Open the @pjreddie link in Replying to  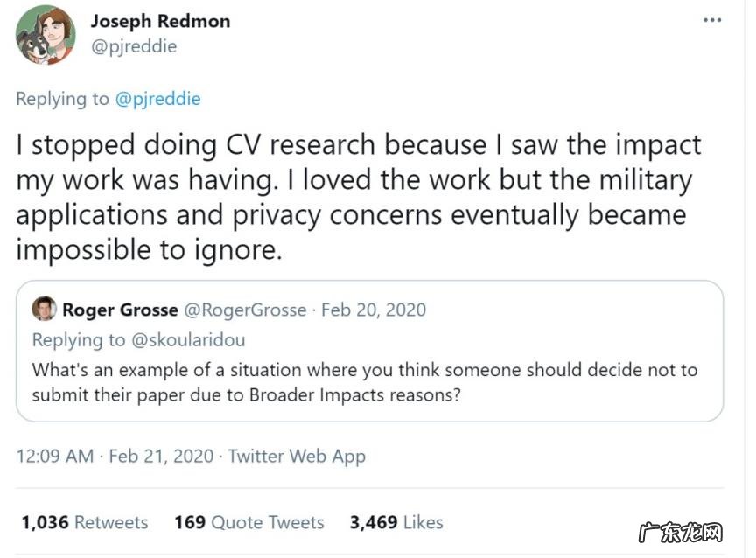(157, 99)
